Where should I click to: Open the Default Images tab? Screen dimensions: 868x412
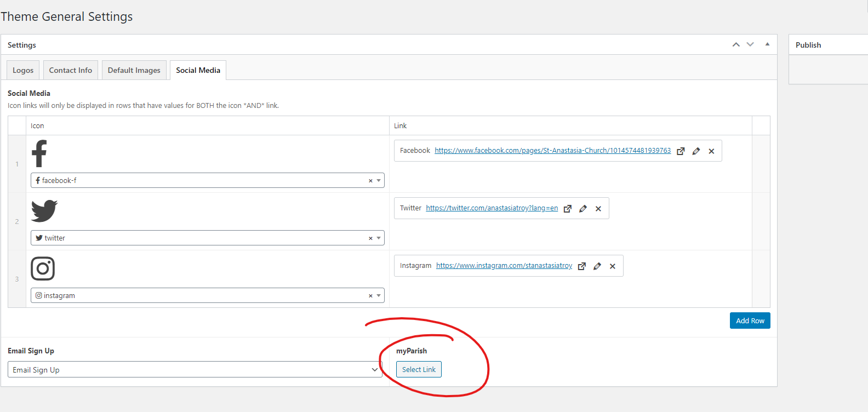[x=134, y=70]
